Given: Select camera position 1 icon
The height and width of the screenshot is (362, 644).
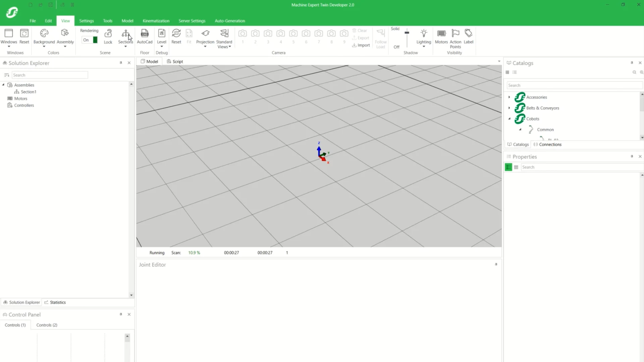Looking at the screenshot, I should click(x=243, y=34).
